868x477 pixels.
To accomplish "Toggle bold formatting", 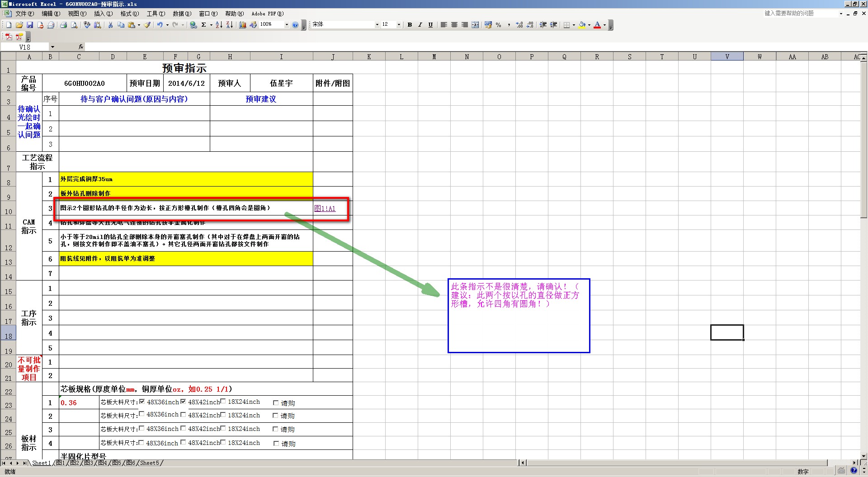I will 410,25.
